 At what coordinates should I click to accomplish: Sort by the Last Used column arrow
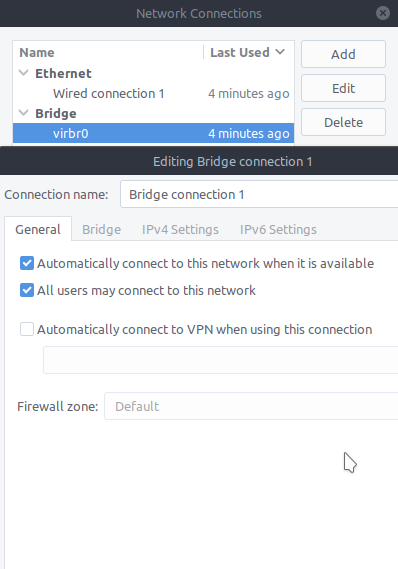(280, 52)
